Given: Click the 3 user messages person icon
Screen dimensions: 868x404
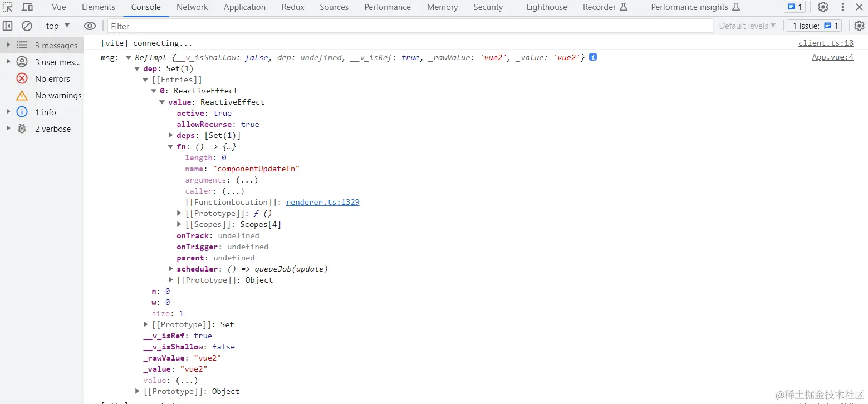Looking at the screenshot, I should click(22, 62).
